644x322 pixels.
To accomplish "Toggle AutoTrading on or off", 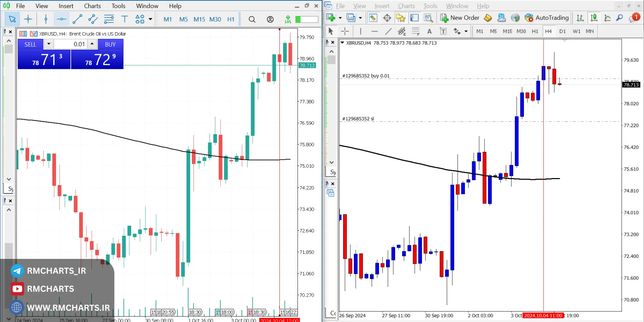I will click(x=546, y=18).
